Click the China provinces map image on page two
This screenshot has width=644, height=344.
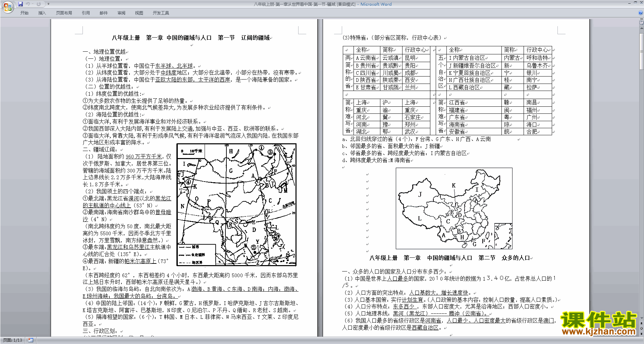coord(454,208)
